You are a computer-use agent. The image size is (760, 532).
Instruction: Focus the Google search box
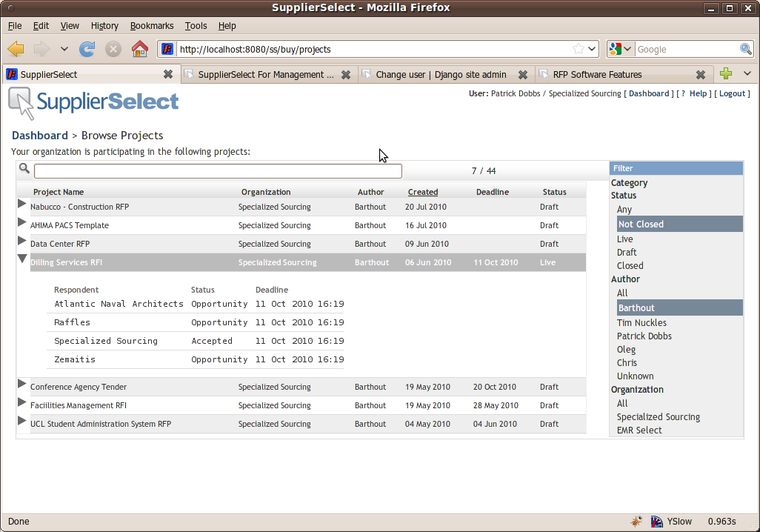pos(687,49)
